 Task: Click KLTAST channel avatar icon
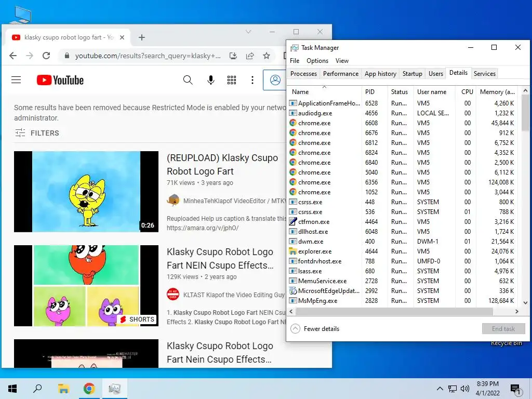click(x=173, y=295)
